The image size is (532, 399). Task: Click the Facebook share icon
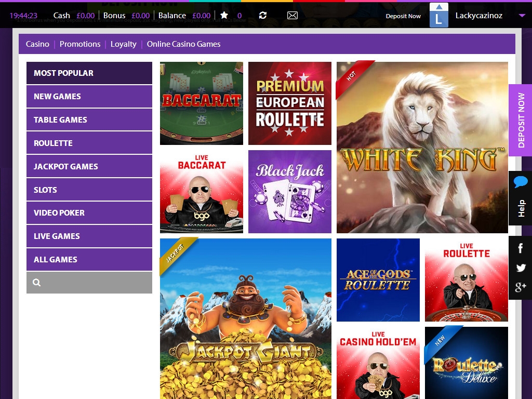pos(520,249)
